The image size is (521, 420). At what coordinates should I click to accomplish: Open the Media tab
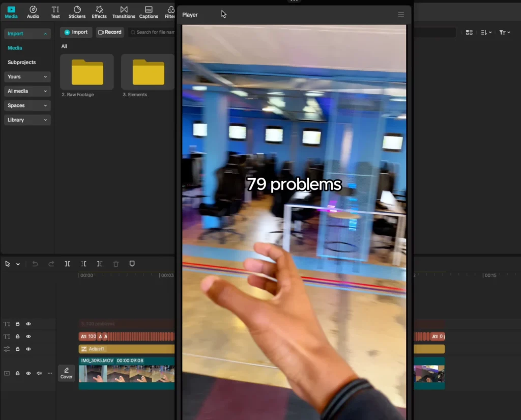point(11,12)
